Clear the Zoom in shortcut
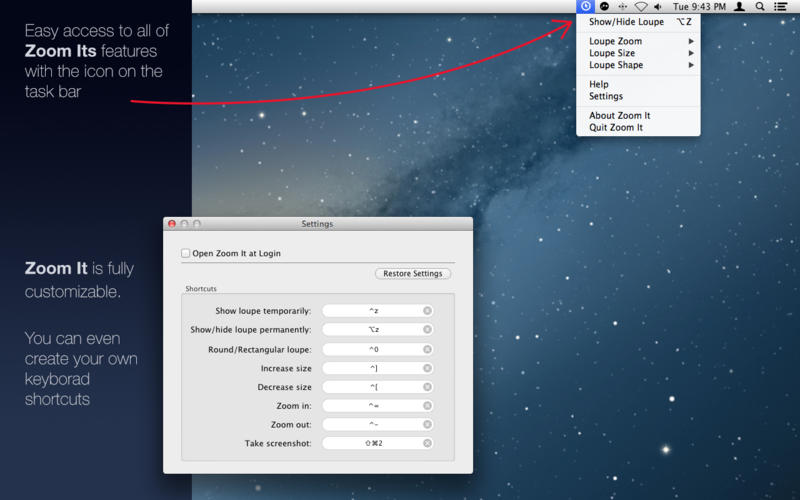Viewport: 800px width, 500px height. point(428,406)
